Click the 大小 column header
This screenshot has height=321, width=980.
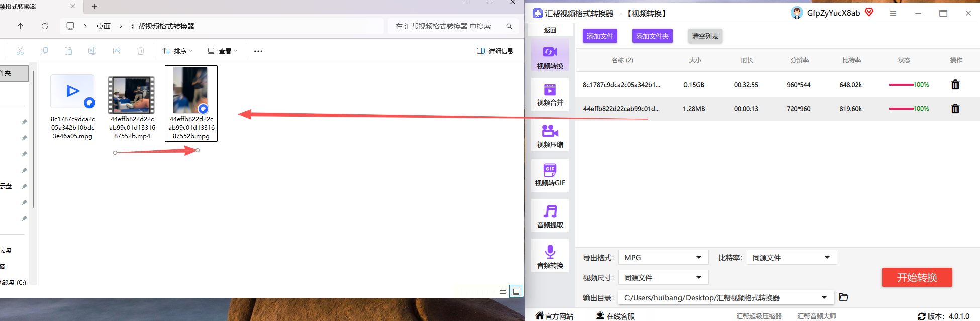[695, 60]
